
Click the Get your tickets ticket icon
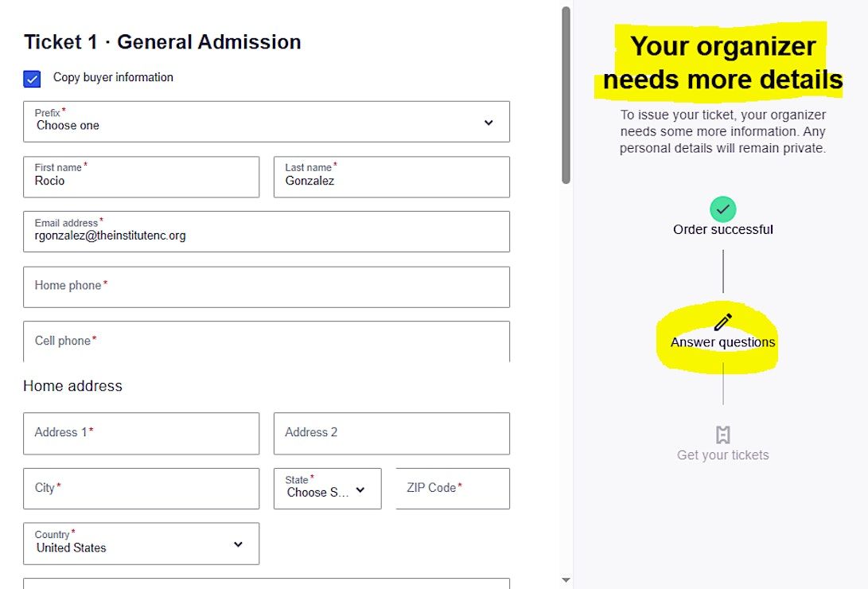pyautogui.click(x=722, y=435)
